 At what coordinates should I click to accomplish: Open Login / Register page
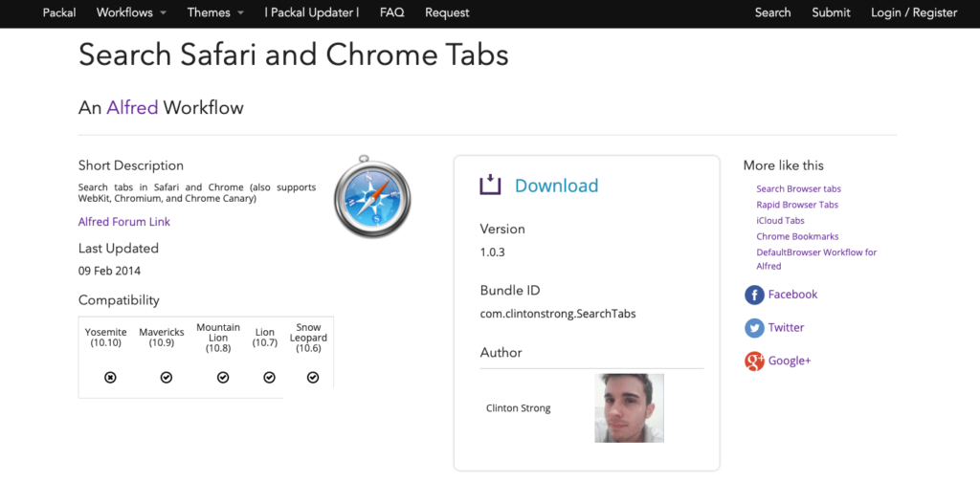point(914,12)
